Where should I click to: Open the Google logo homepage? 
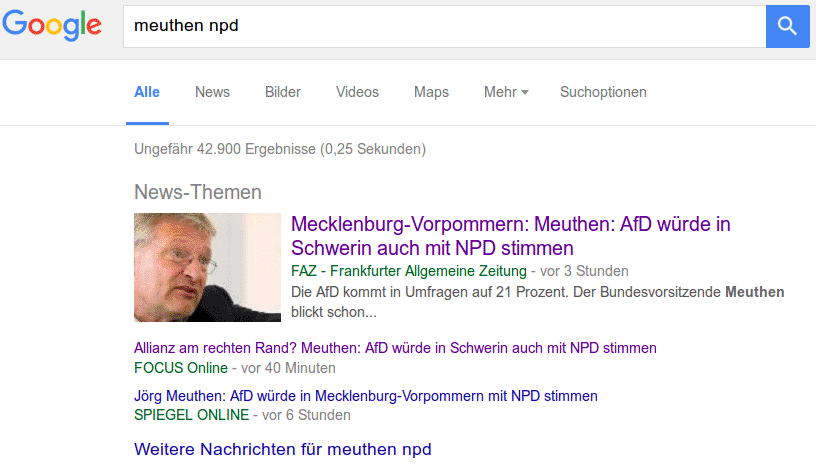tap(52, 24)
